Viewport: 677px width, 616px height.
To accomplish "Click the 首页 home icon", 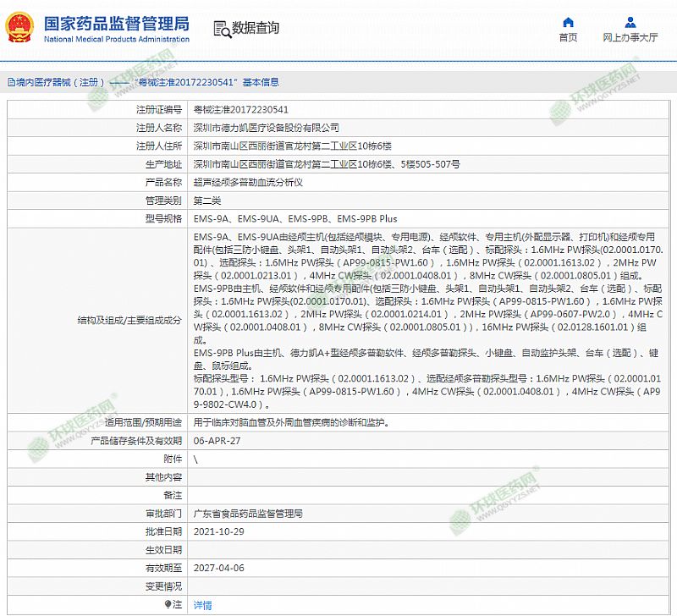I will [568, 21].
